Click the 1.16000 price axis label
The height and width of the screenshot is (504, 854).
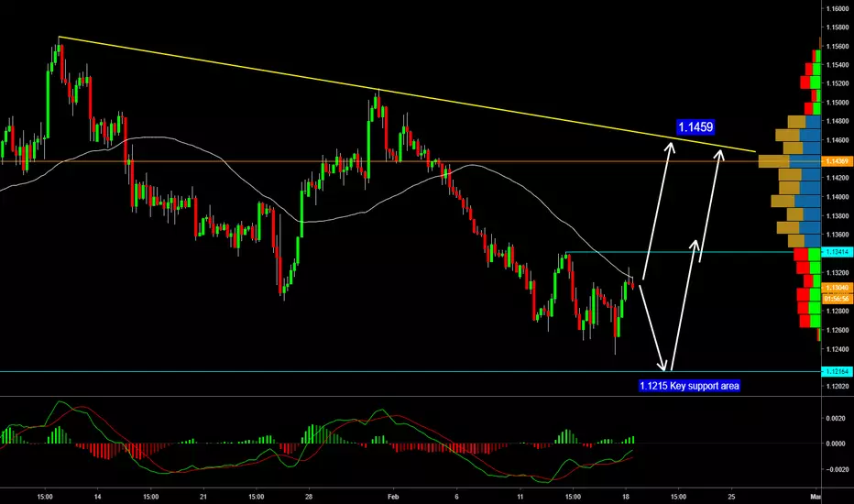(x=838, y=9)
